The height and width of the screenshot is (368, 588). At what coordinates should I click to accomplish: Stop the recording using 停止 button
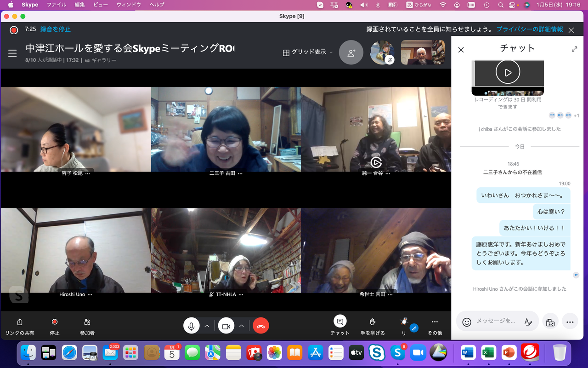tap(55, 327)
